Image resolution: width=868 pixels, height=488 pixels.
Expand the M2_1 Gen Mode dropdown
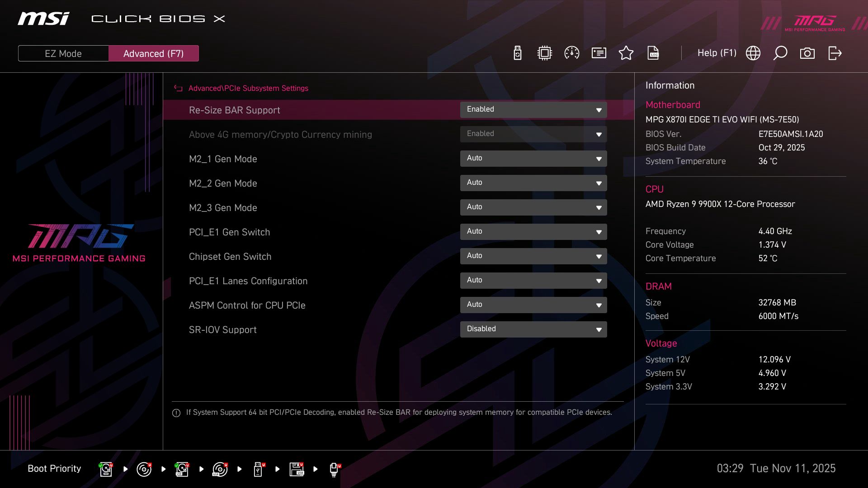(x=533, y=159)
